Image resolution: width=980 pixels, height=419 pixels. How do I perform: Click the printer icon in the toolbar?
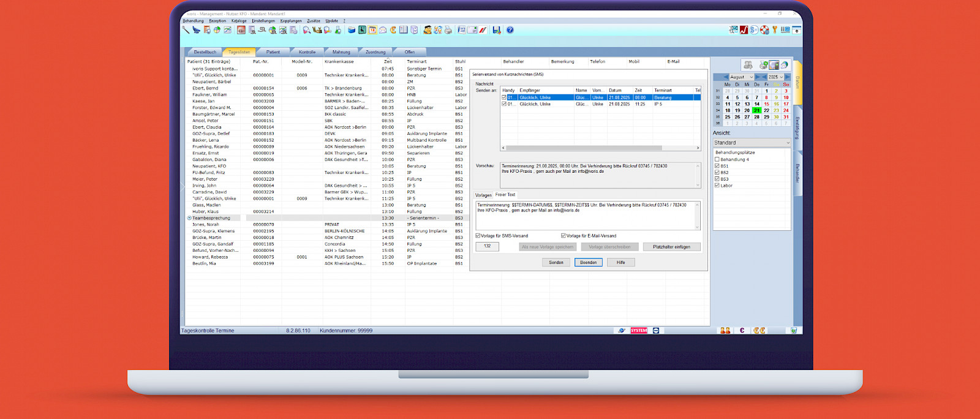[448, 30]
